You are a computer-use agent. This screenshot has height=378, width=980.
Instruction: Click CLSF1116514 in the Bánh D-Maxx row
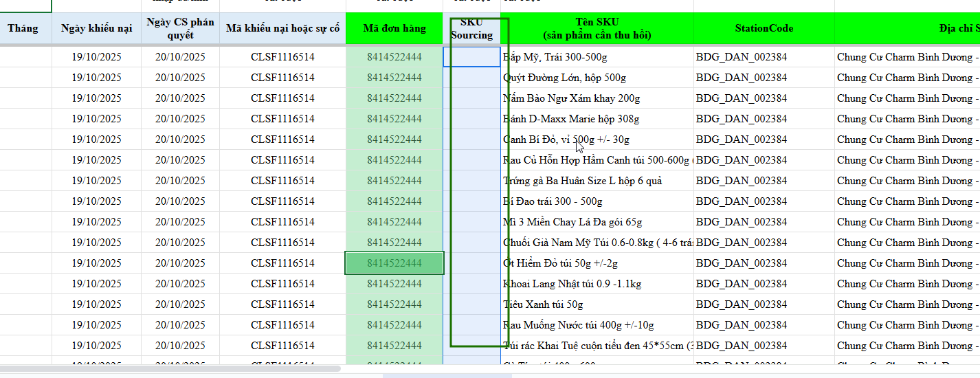pos(282,119)
